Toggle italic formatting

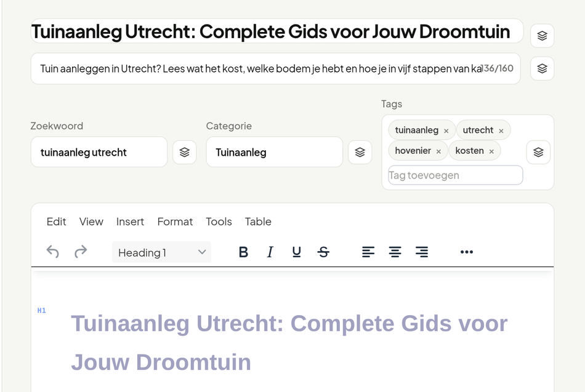click(x=270, y=252)
